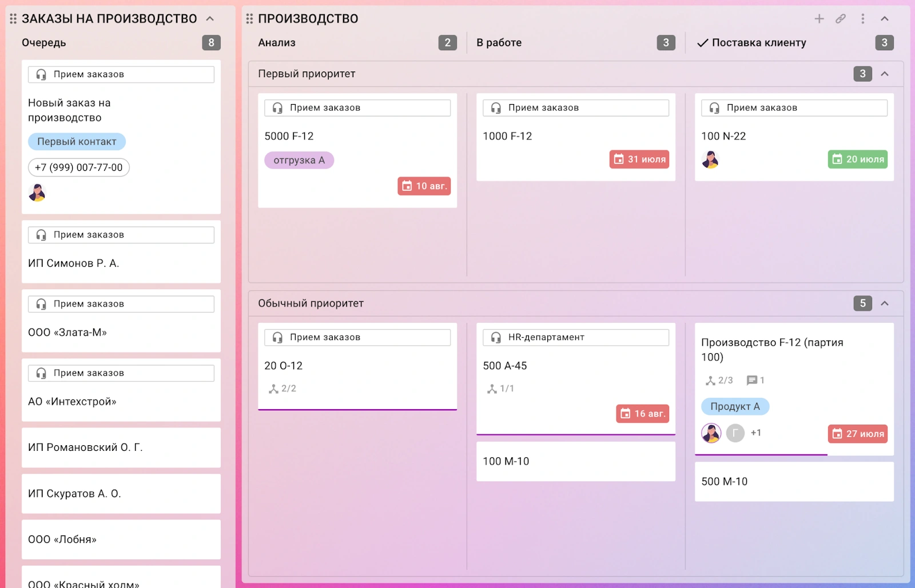915x588 pixels.
Task: Click the gray Г avatar on F-12 card
Action: [735, 433]
